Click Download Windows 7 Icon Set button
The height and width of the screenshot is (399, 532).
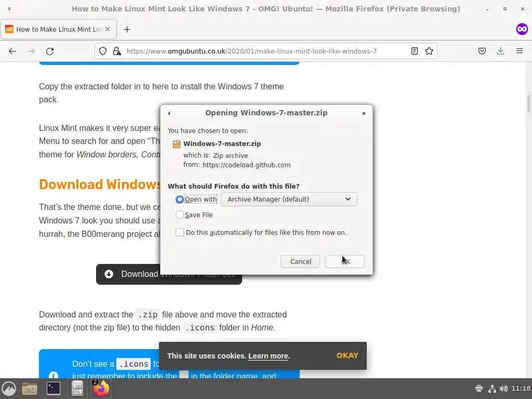pos(169,274)
